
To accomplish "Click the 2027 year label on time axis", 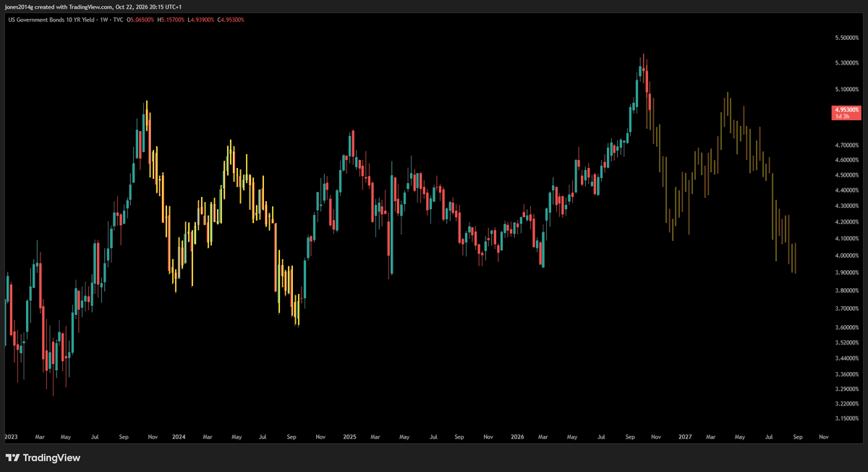I will pyautogui.click(x=685, y=437).
